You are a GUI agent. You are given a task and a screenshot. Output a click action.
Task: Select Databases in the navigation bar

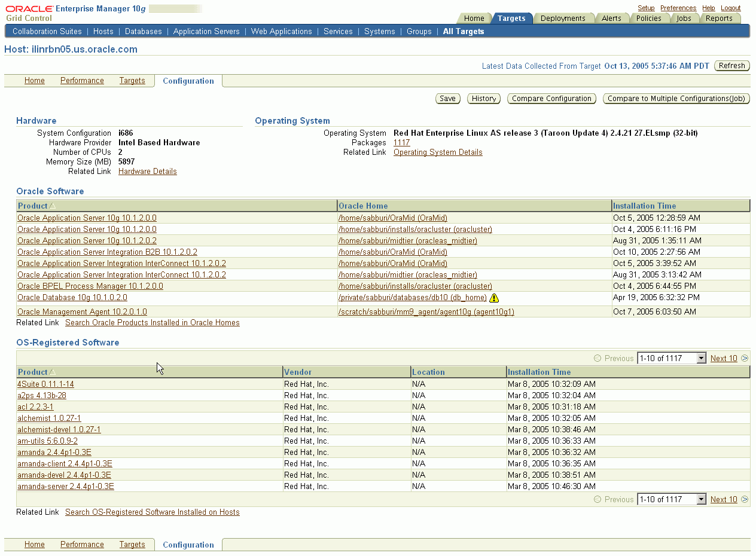[144, 31]
